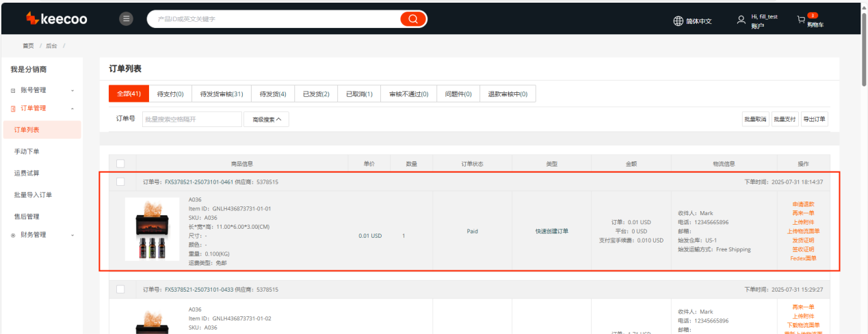
Task: Click the 发货证明 link
Action: [803, 240]
